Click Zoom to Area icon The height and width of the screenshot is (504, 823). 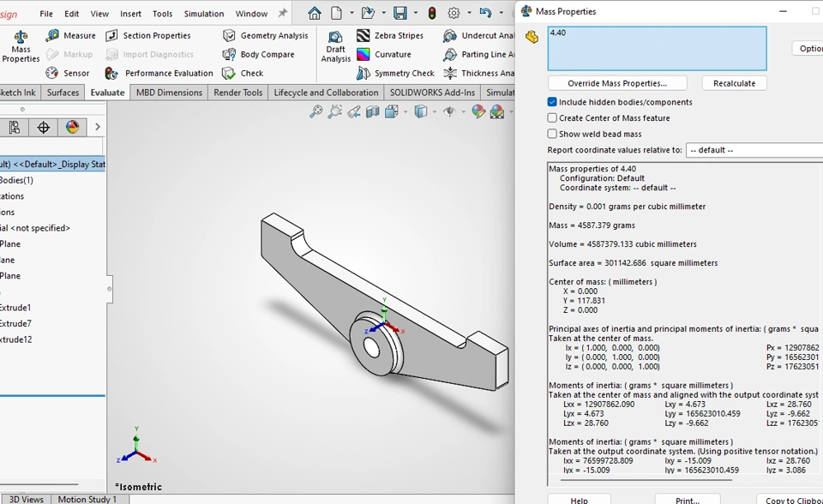[x=335, y=111]
